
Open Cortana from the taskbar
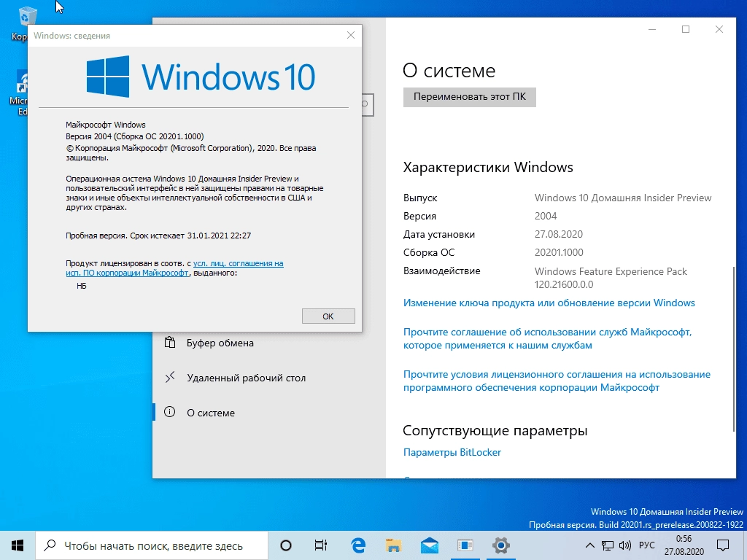[286, 545]
